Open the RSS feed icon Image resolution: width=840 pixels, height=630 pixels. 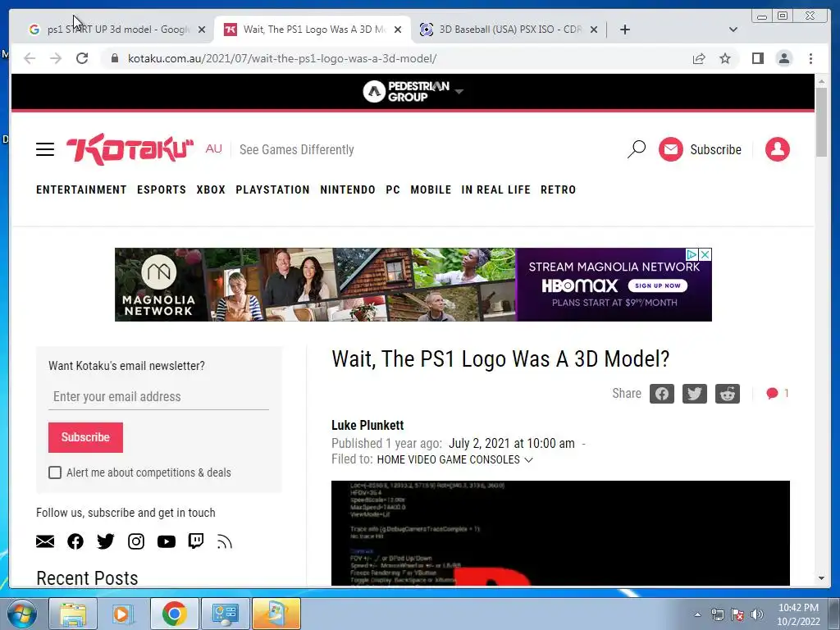pos(225,541)
